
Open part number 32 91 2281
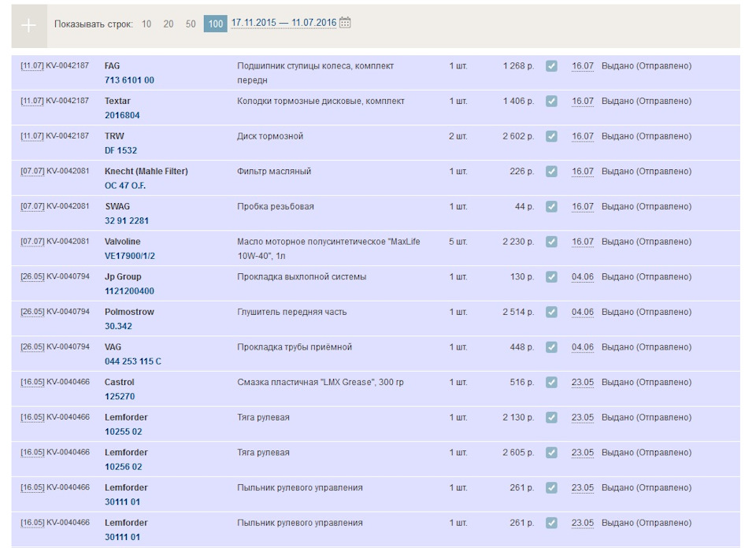(126, 220)
